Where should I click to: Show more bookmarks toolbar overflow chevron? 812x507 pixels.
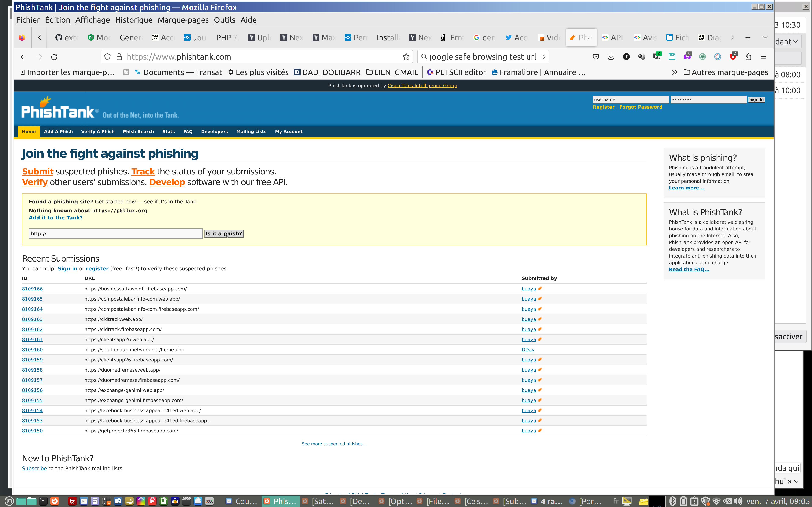(674, 72)
